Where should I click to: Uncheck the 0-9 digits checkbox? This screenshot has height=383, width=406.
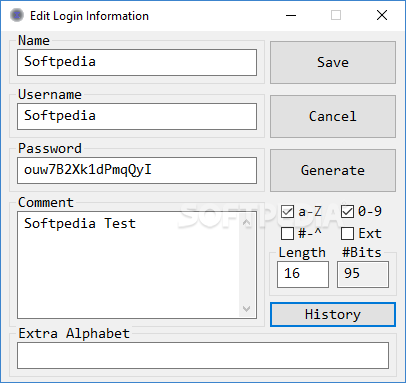(347, 212)
